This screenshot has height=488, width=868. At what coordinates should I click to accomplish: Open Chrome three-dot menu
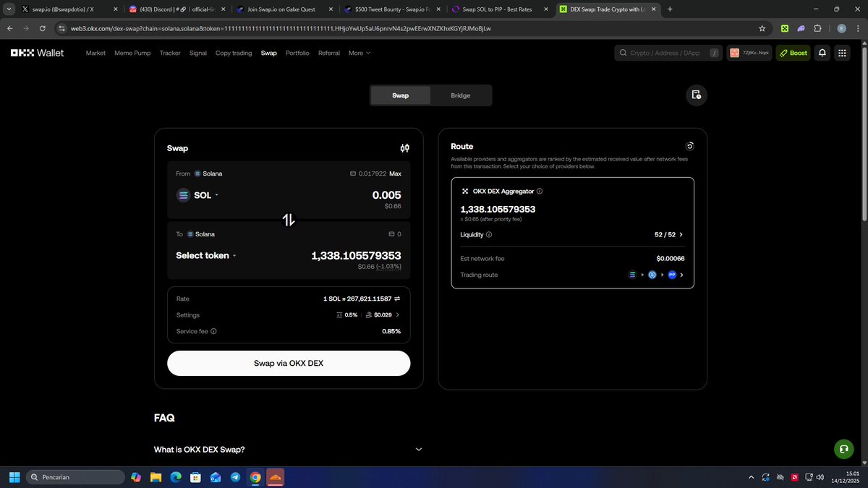pos(858,29)
